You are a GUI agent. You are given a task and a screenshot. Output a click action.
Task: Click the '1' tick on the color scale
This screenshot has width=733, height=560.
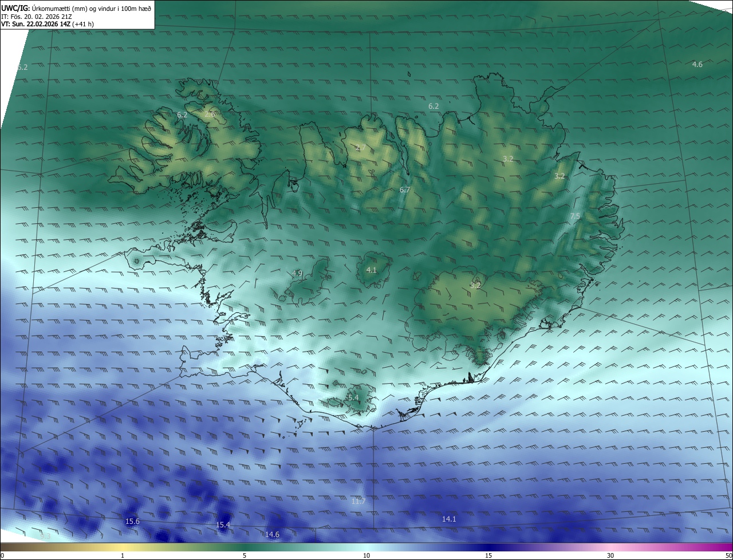[x=123, y=555]
